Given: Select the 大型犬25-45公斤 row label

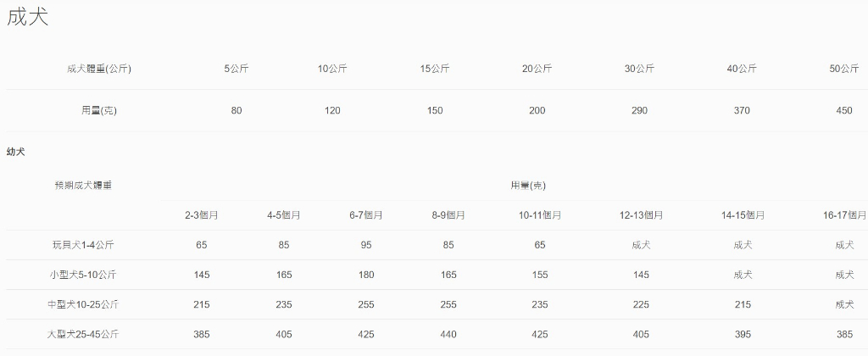Looking at the screenshot, I should point(83,334).
